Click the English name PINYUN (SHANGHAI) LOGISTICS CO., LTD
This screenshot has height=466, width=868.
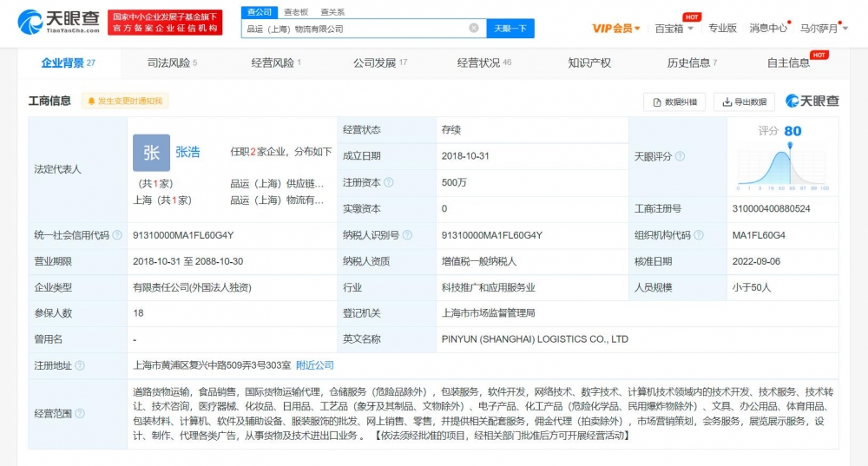click(x=535, y=339)
